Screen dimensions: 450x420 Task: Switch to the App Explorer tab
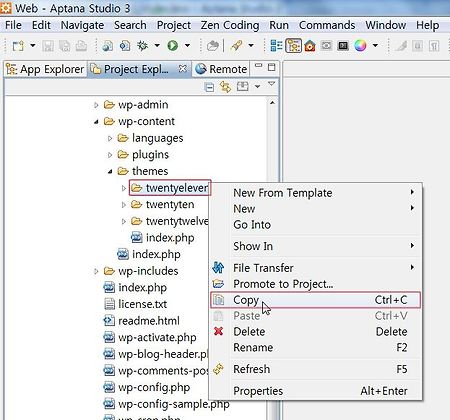(45, 69)
